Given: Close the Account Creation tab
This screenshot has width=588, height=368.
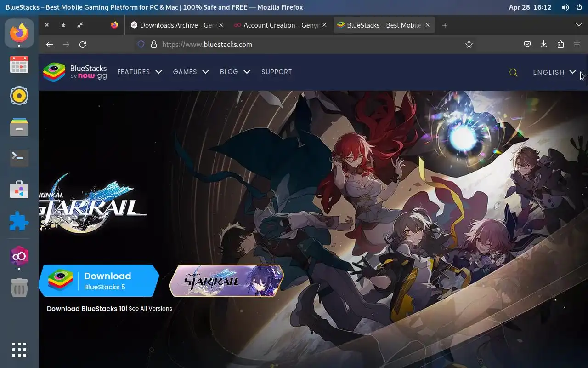Looking at the screenshot, I should 324,25.
